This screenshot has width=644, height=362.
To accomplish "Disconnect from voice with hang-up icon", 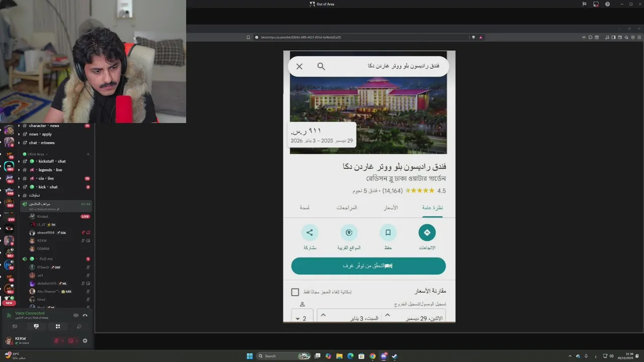I will point(85,315).
